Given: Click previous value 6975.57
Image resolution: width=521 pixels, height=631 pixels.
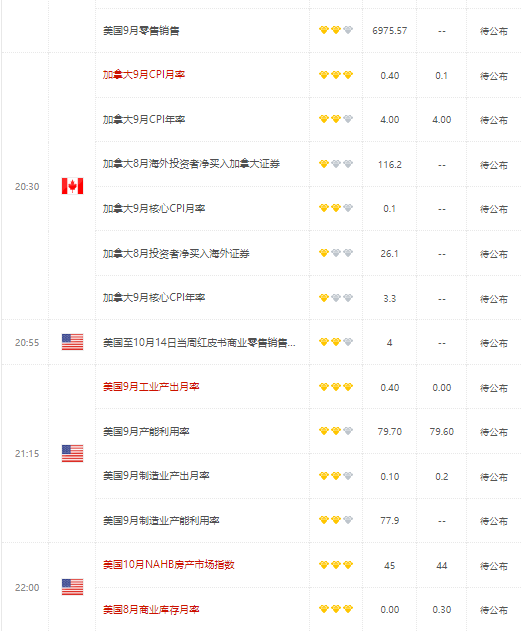Looking at the screenshot, I should [x=389, y=31].
